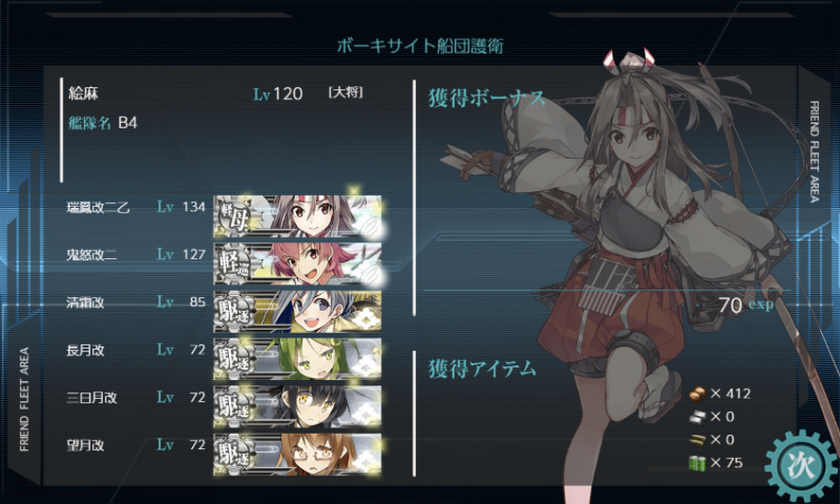Click the sparkle drum icon on 瑞鳳改二乙 banner
840x504 pixels.
click(370, 227)
